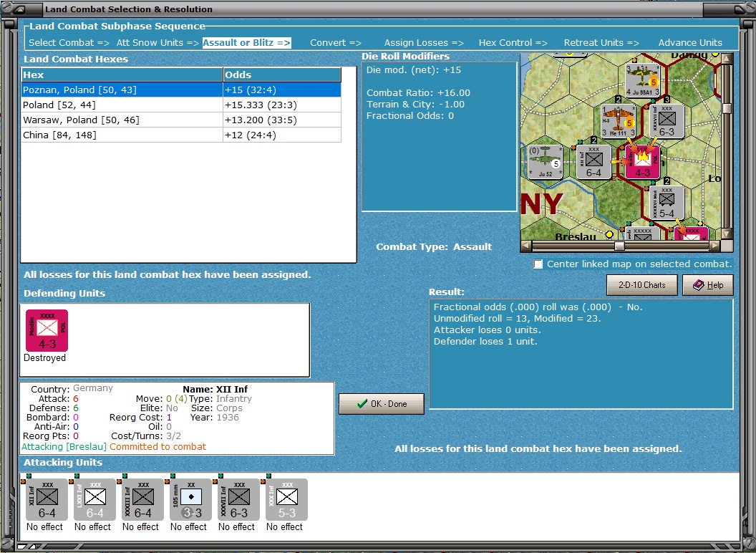The width and height of the screenshot is (756, 553).
Task: Select Warsaw, Poland combat hex row
Action: [181, 120]
